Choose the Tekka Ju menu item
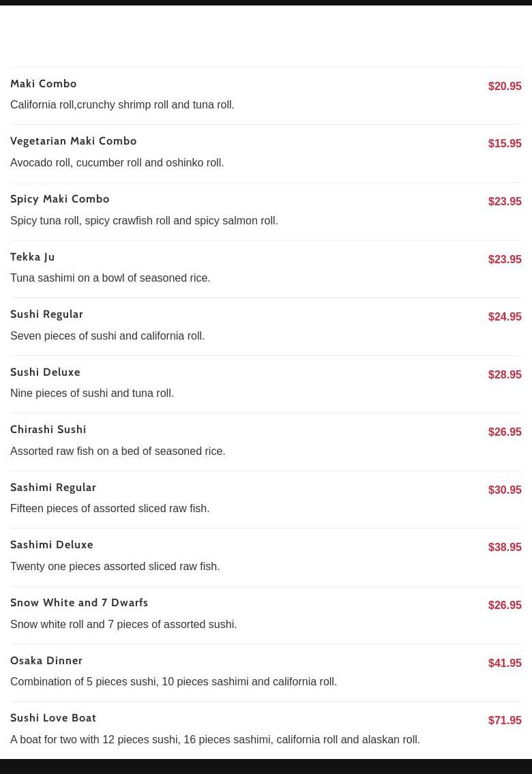 coord(33,257)
